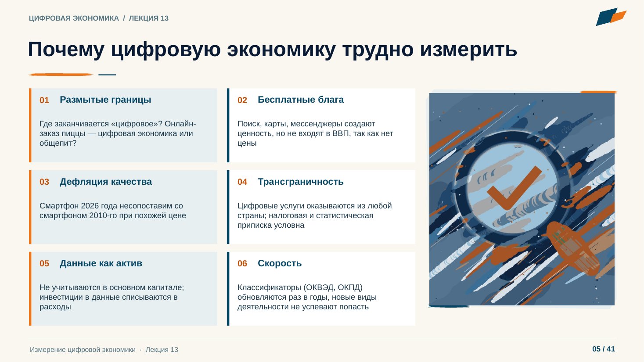Click the heading "Дефляция качества"

tap(106, 182)
